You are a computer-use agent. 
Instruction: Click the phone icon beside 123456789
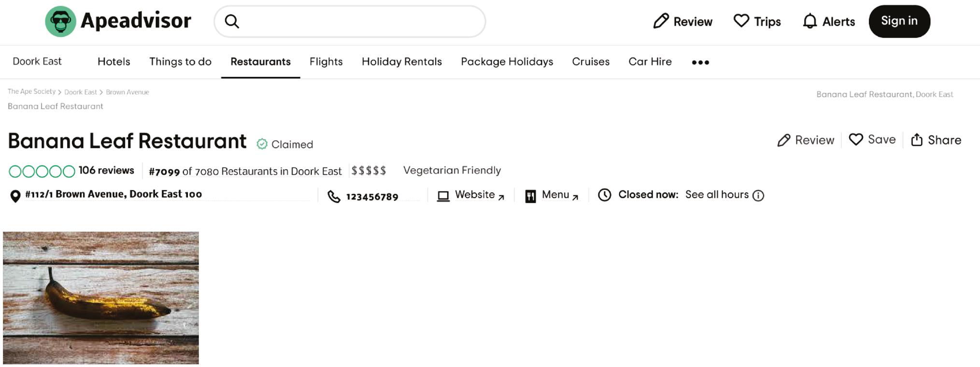334,196
